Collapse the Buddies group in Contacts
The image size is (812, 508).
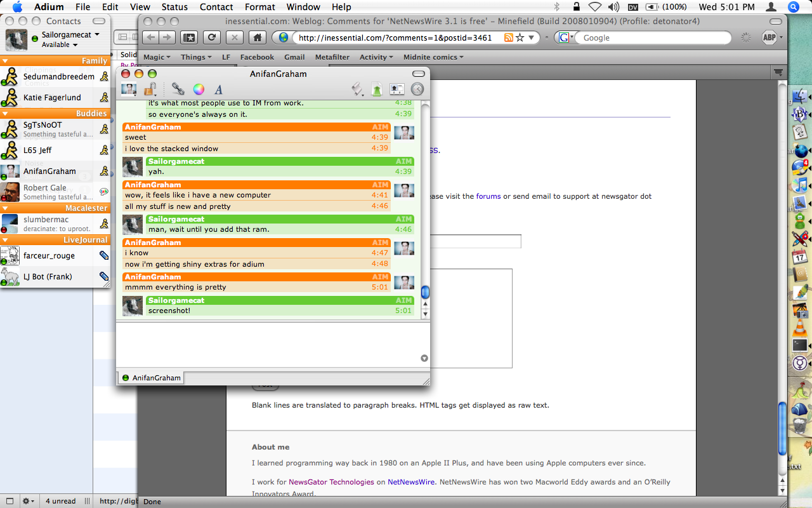[x=4, y=114]
